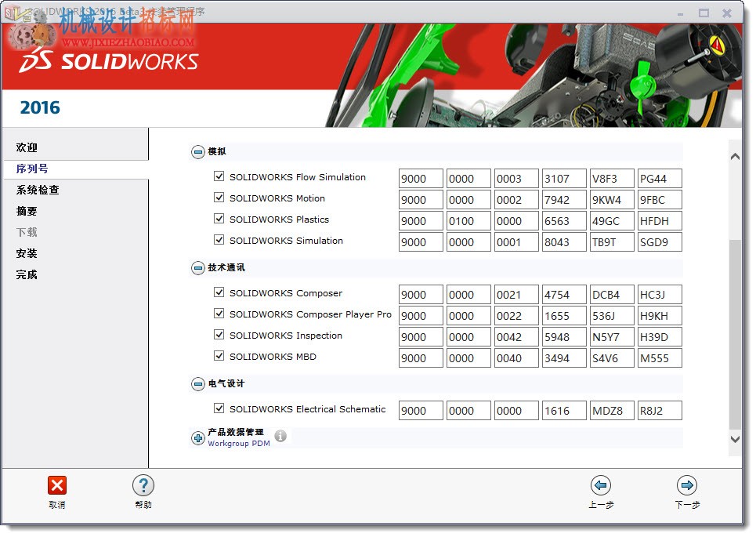Click MBD serial field 0040

coord(516,358)
